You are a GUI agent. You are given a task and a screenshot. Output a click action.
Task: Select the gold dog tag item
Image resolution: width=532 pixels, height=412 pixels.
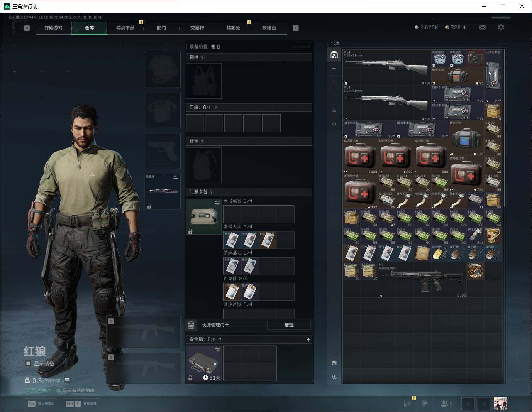(x=440, y=253)
